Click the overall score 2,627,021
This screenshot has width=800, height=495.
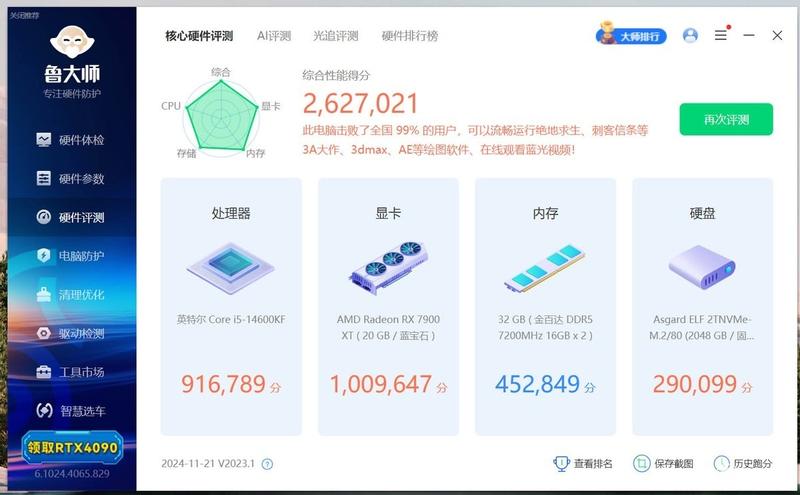tap(360, 104)
